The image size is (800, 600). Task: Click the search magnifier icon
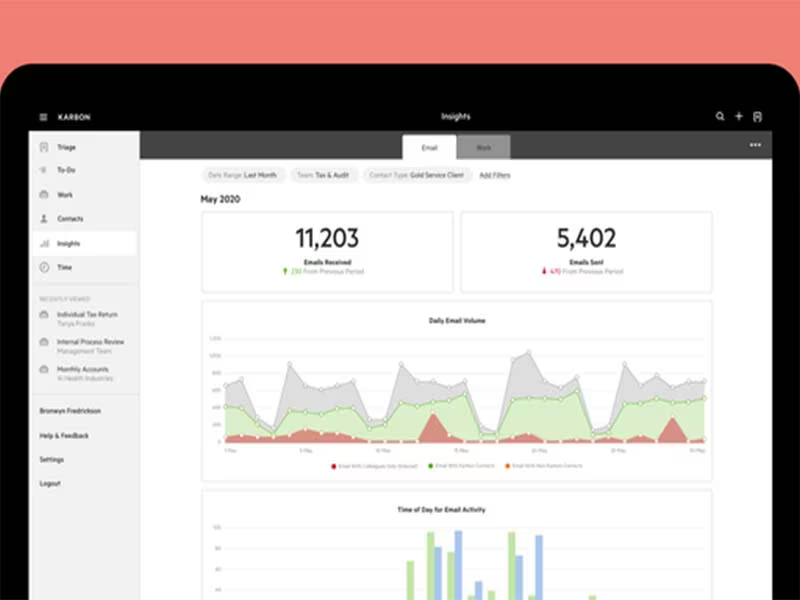pos(720,116)
